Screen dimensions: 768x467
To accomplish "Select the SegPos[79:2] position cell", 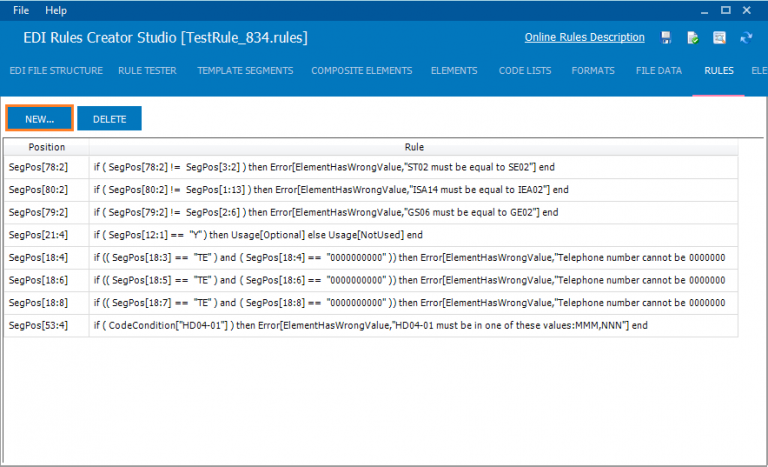I will point(47,212).
